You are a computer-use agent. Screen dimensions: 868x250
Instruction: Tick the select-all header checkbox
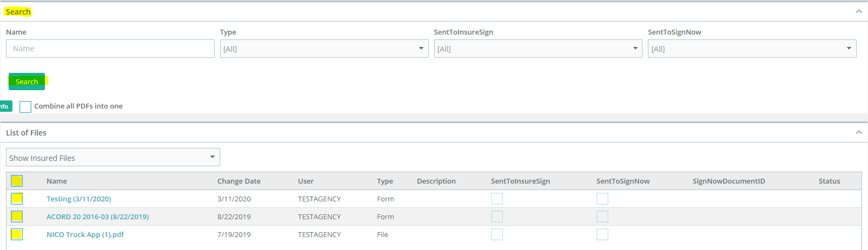pyautogui.click(x=17, y=181)
